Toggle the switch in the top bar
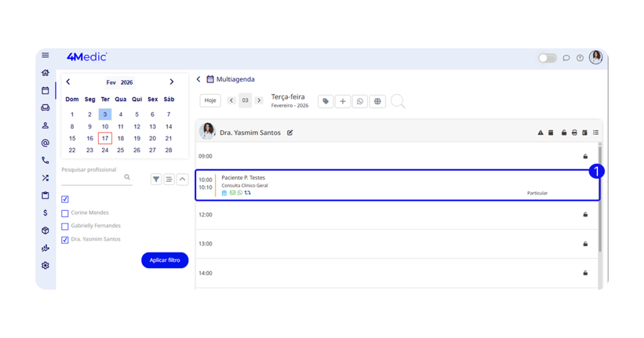The image size is (644, 338). (x=547, y=58)
